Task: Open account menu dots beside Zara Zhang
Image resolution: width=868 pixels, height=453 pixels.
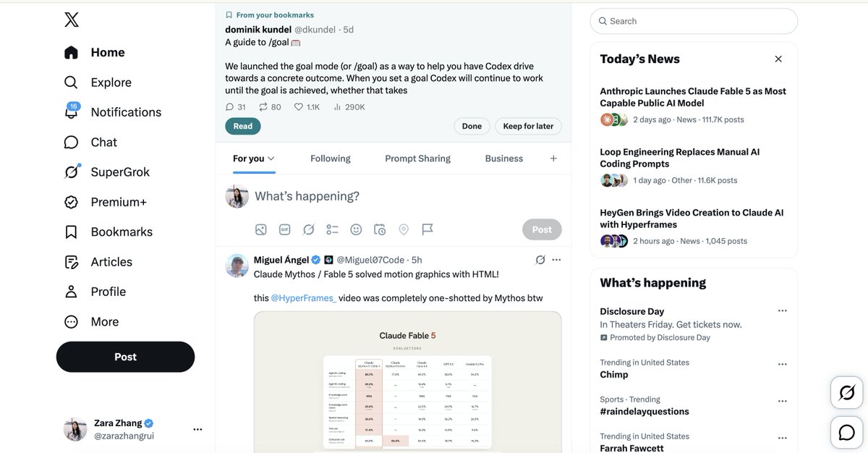Action: pyautogui.click(x=197, y=429)
